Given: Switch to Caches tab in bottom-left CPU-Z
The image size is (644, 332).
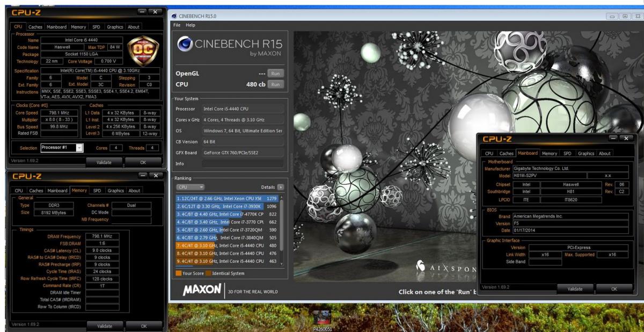Looking at the screenshot, I should 36,190.
